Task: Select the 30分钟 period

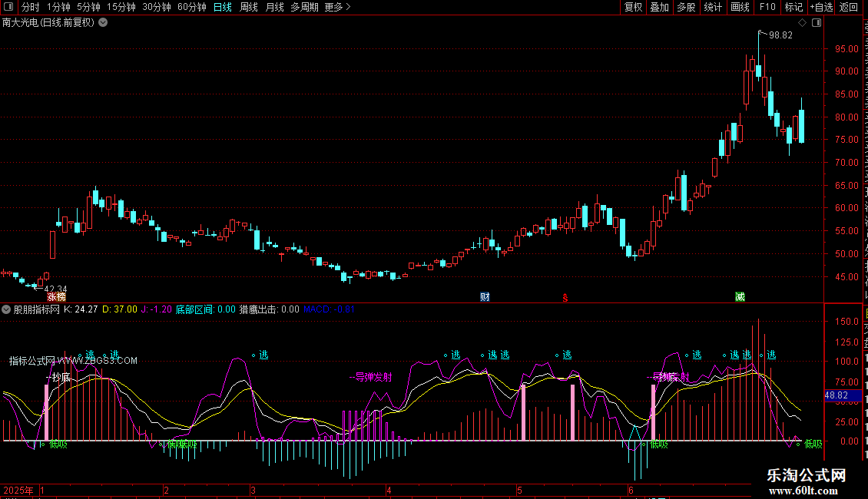Action: pos(157,7)
